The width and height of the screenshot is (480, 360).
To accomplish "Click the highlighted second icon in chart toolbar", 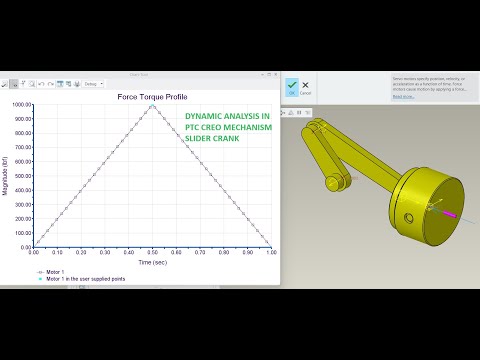I will click(14, 84).
